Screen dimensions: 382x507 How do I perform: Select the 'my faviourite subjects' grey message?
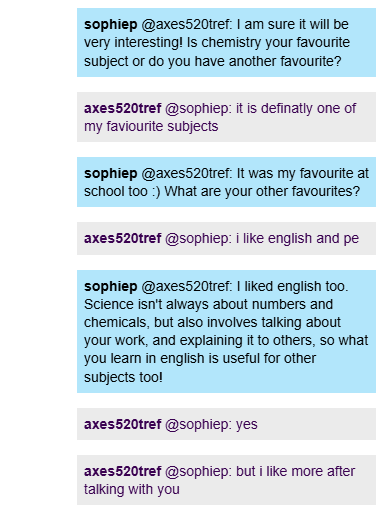tap(226, 117)
